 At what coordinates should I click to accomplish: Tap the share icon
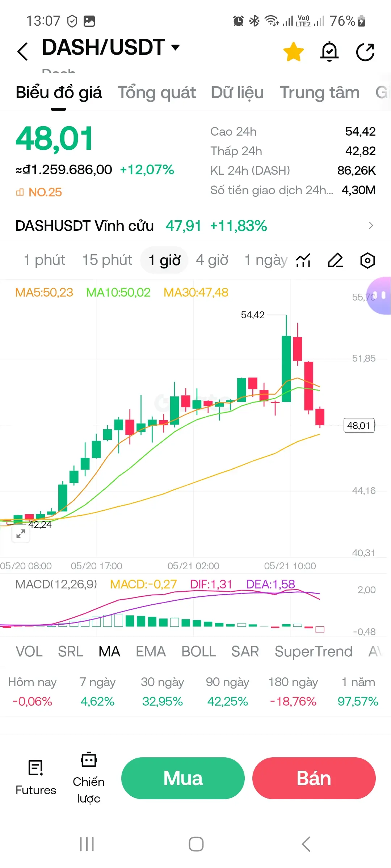(x=365, y=52)
